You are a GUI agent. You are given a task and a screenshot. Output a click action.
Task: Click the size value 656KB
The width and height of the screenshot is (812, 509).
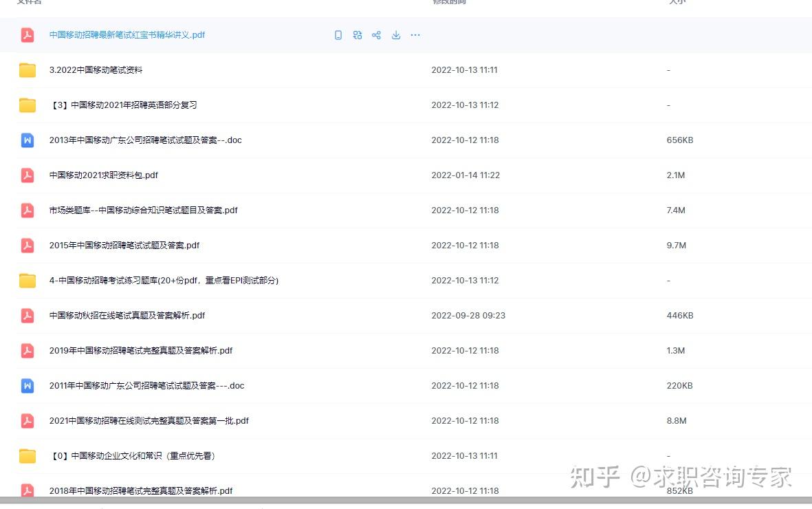coord(680,140)
